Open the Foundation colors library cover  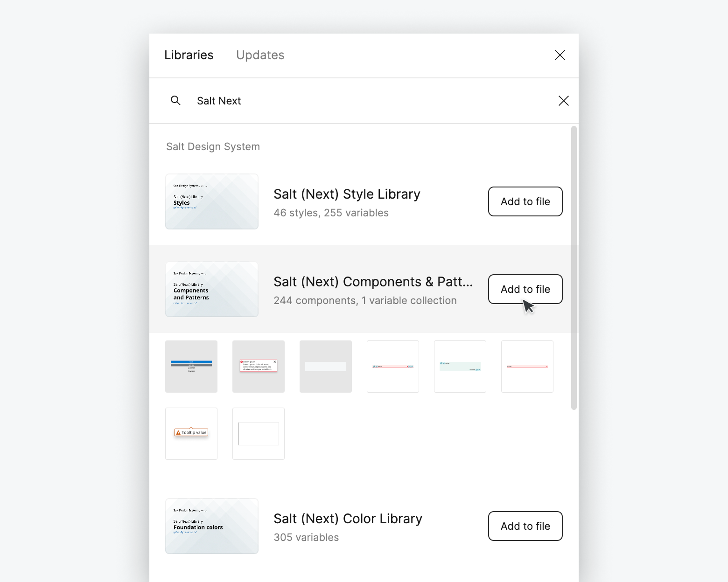(211, 526)
